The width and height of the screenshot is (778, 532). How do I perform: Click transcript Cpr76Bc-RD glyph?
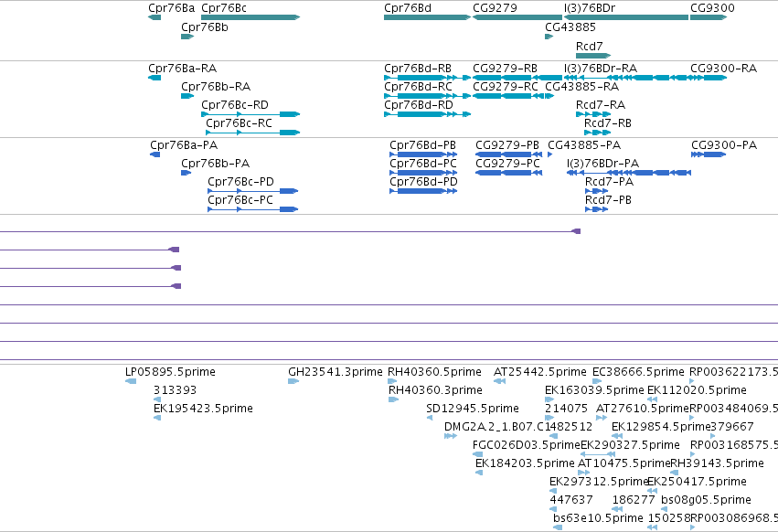pyautogui.click(x=250, y=114)
